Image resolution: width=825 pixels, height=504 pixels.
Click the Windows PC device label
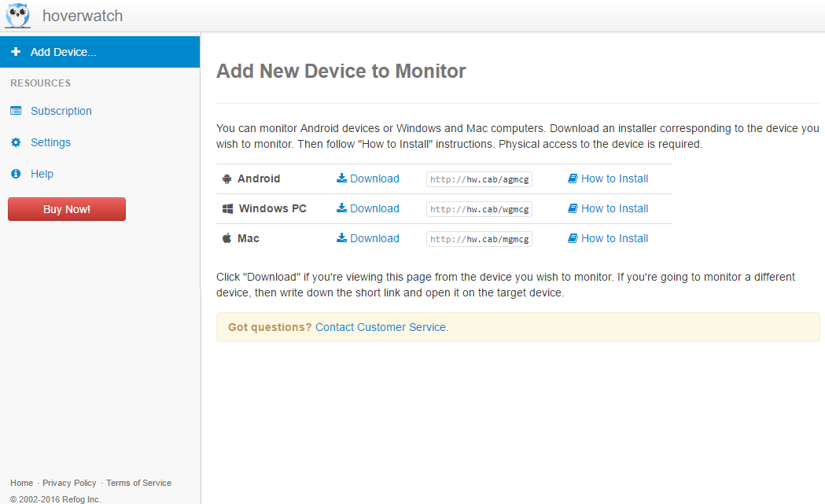coord(273,209)
